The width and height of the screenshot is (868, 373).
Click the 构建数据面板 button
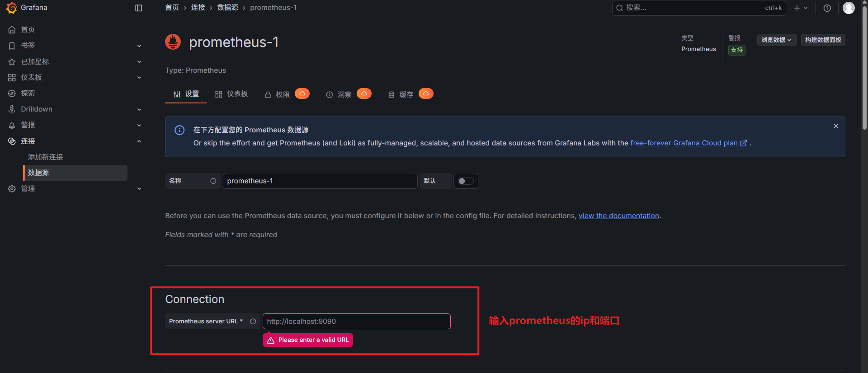tap(823, 40)
